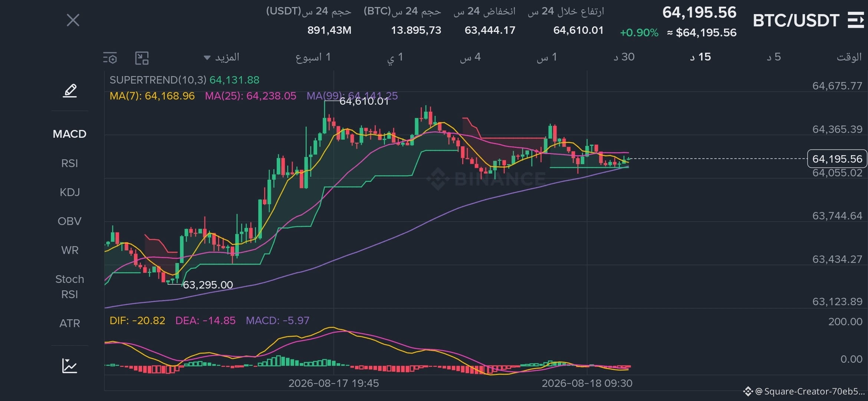Click the 24h low value 63,444.17
Image resolution: width=868 pixels, height=401 pixels.
coord(490,30)
